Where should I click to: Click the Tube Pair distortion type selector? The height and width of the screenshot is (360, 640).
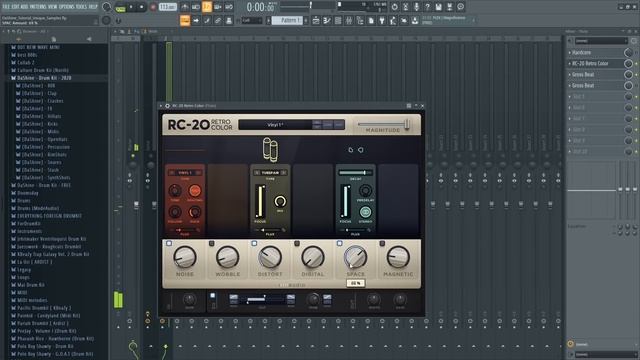pos(270,173)
